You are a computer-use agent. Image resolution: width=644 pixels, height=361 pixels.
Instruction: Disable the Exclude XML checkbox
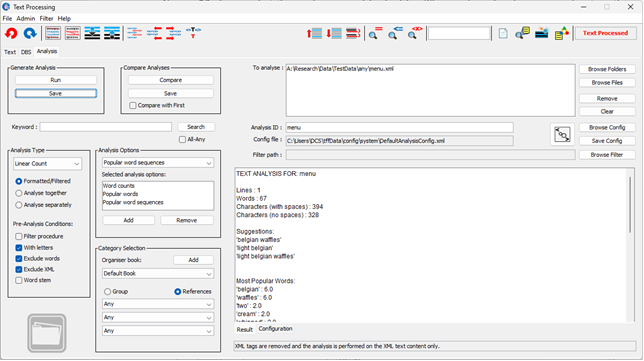coord(18,269)
